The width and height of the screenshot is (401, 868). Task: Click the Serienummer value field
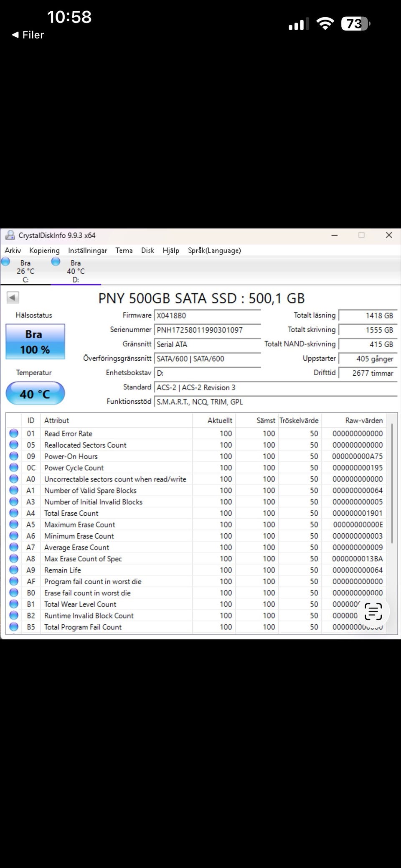pos(208,330)
